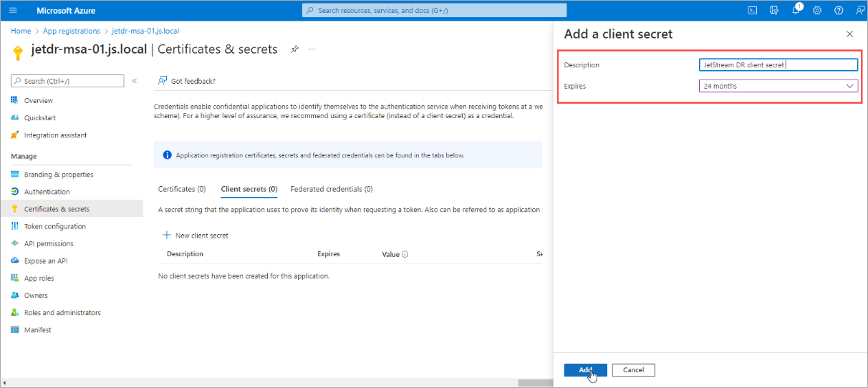Viewport: 868px width, 388px height.
Task: Click the Add button
Action: [x=585, y=370]
